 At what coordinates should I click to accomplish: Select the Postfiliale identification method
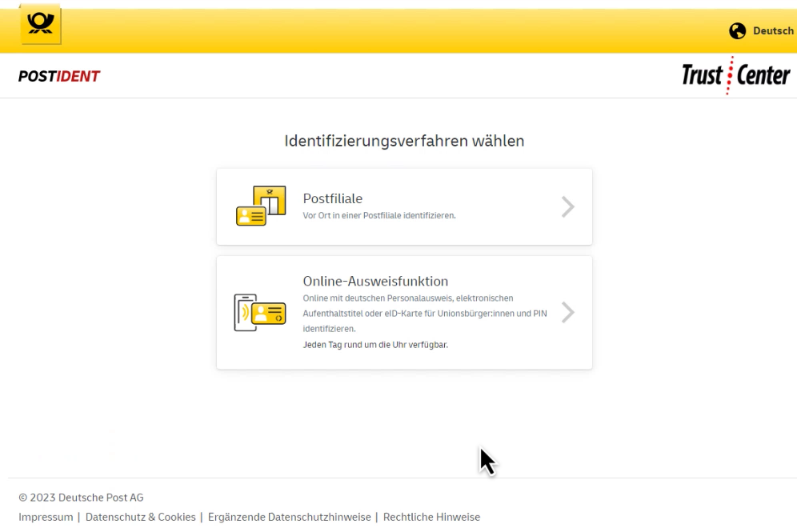pos(404,206)
